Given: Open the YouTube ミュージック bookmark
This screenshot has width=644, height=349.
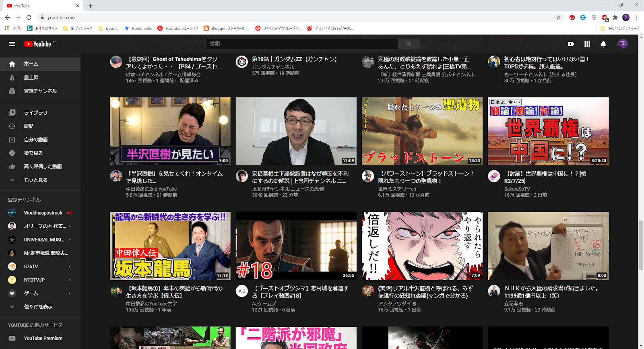Looking at the screenshot, I should tap(178, 28).
